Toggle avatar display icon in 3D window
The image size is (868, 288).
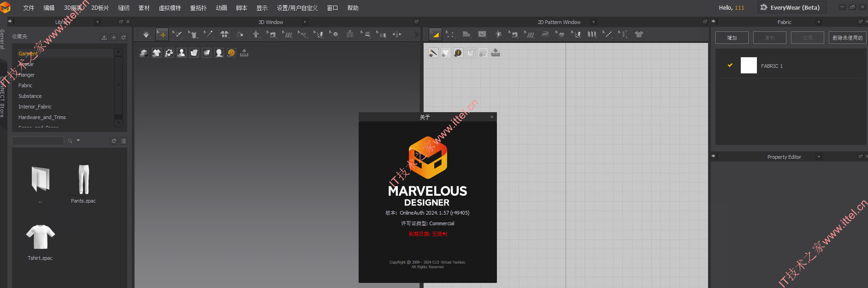coord(182,53)
